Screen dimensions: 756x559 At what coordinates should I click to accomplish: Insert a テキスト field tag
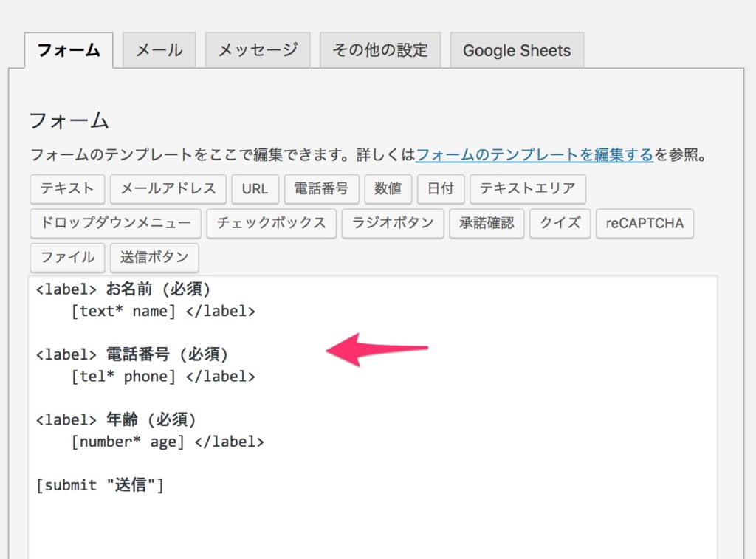(x=67, y=188)
